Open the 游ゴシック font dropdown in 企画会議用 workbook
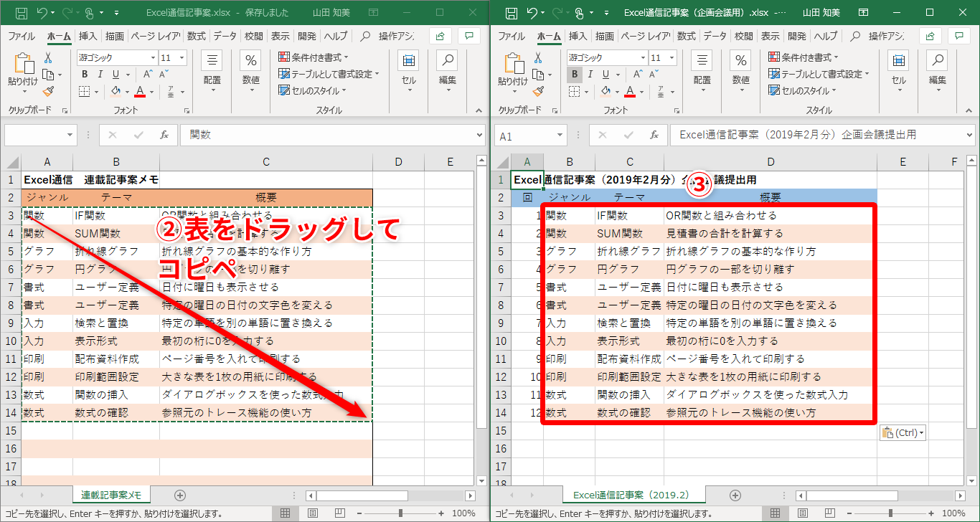The image size is (980, 522). tap(643, 57)
